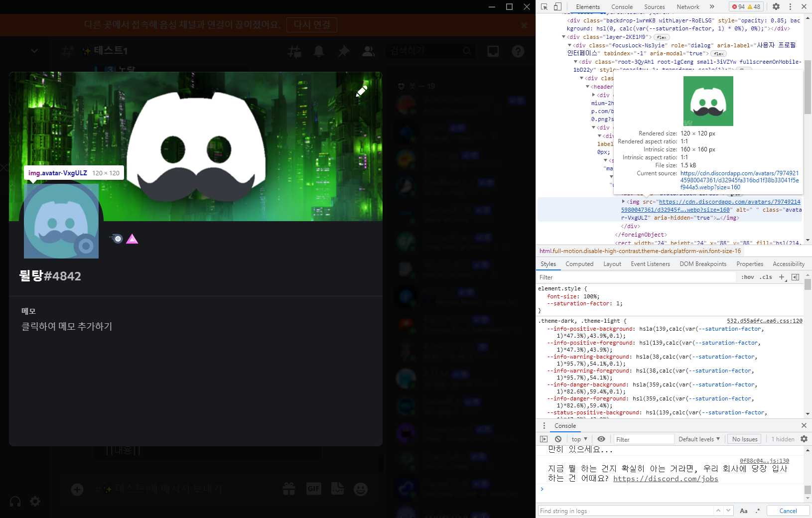Click the HypeSquad-style badge next to avatar
This screenshot has height=518, width=812.
click(x=116, y=239)
